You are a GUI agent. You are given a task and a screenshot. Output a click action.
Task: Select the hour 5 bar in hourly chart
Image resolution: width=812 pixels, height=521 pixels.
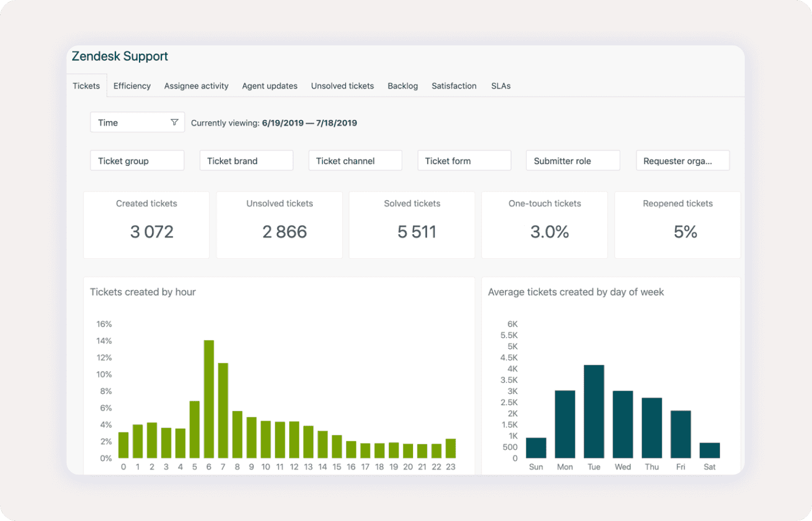194,430
